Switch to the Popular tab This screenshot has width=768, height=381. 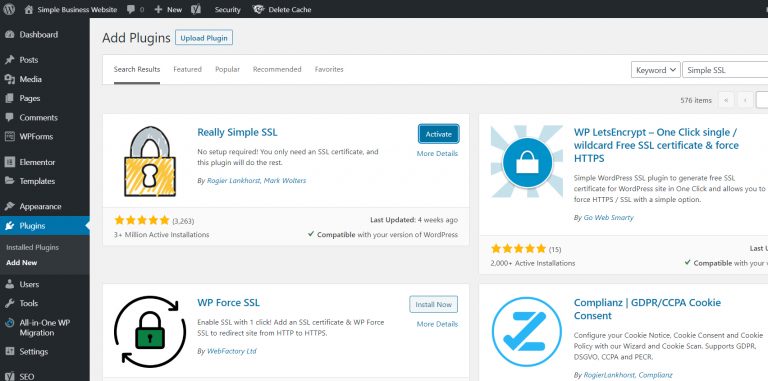pos(227,70)
